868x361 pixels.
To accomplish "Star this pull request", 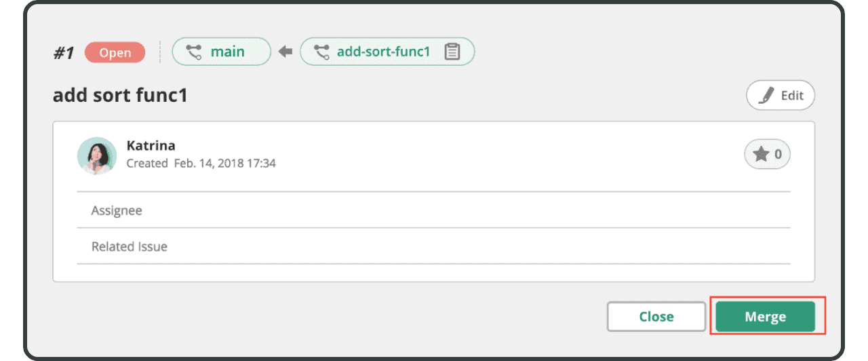I will [x=761, y=155].
